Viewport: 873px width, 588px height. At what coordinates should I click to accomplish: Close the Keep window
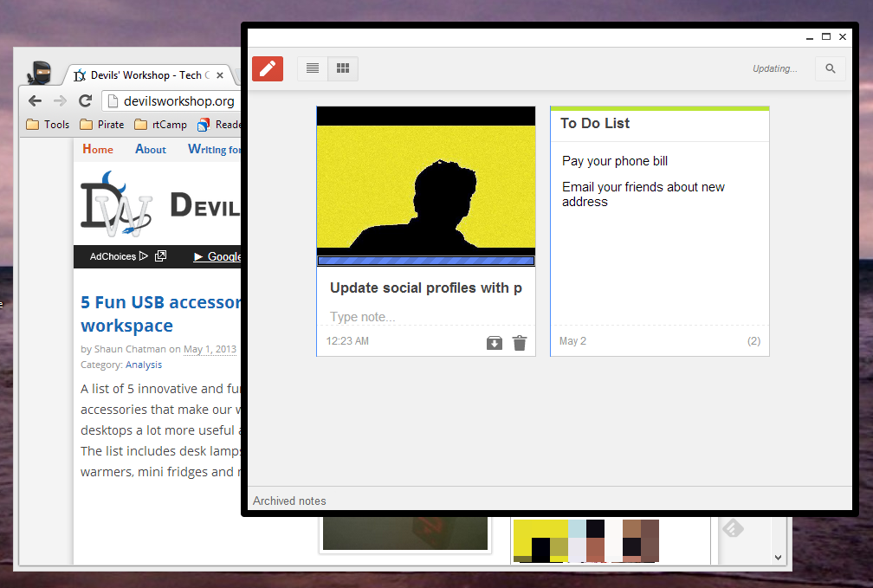(843, 36)
